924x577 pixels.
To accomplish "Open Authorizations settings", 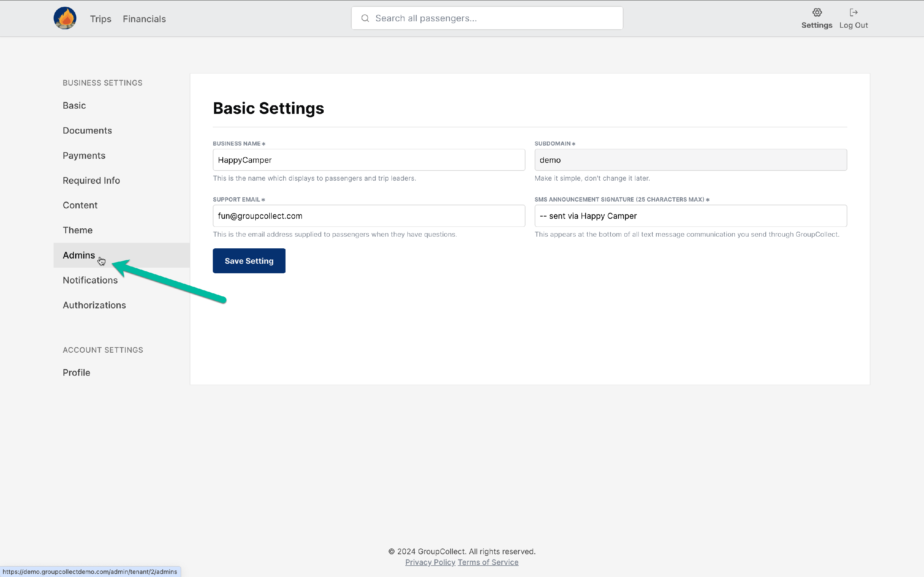I will (94, 305).
